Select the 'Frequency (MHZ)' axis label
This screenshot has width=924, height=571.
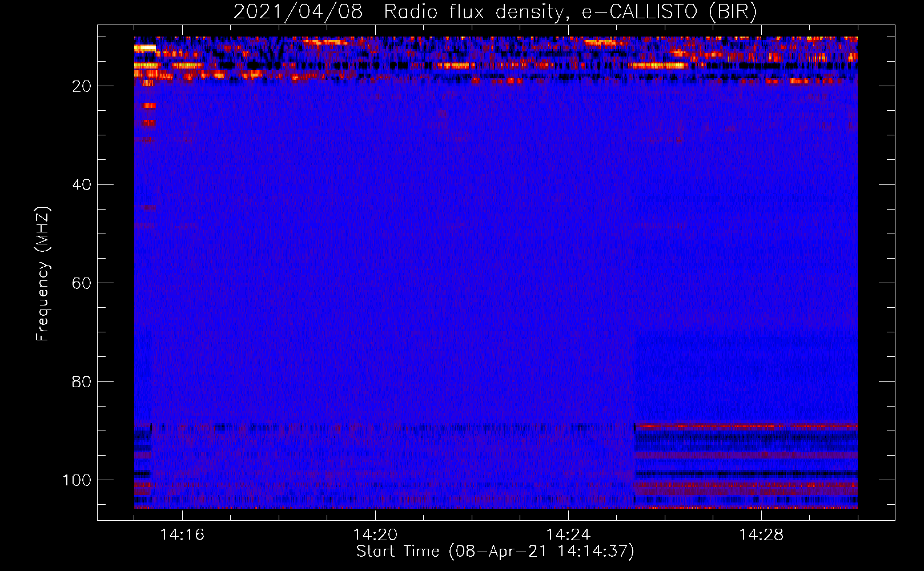pyautogui.click(x=43, y=274)
